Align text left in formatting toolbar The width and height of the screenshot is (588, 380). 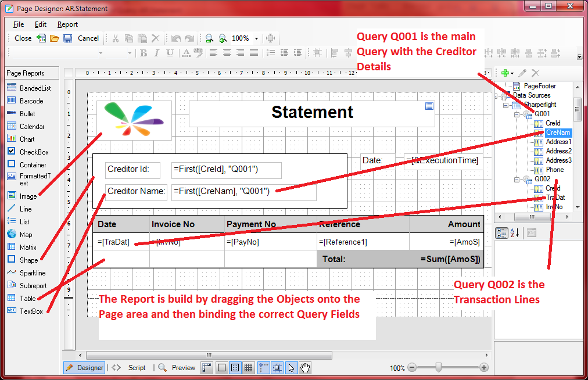tap(213, 53)
